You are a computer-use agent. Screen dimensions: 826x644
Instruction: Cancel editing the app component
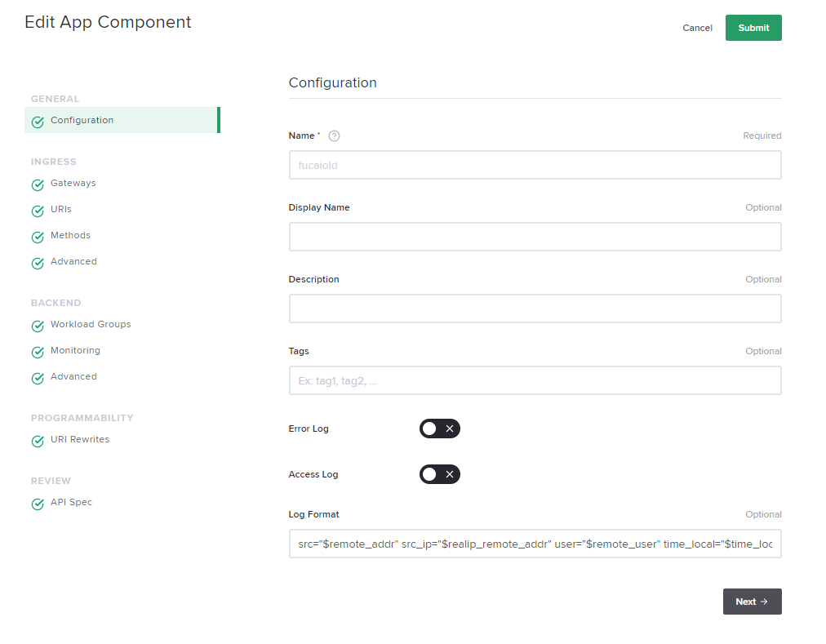coord(697,28)
